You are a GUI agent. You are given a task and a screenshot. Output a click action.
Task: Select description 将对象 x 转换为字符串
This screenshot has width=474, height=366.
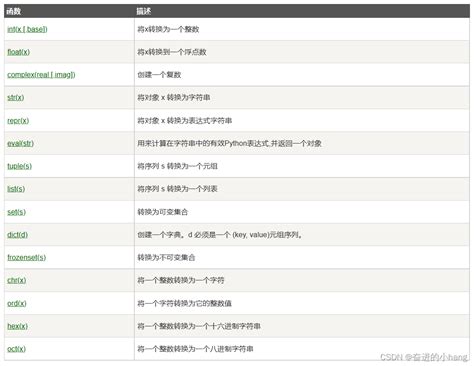coord(174,97)
